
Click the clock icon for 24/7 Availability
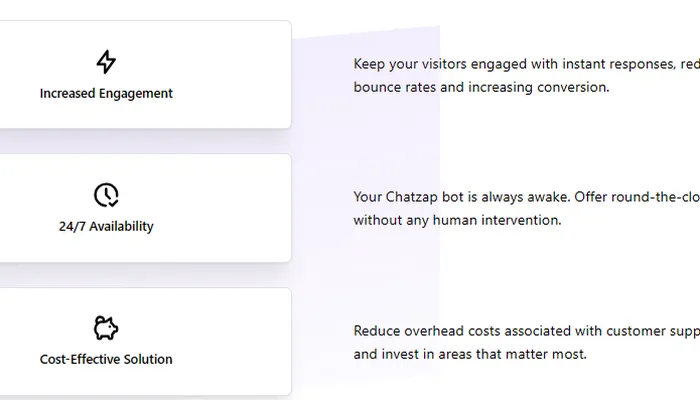click(x=106, y=195)
